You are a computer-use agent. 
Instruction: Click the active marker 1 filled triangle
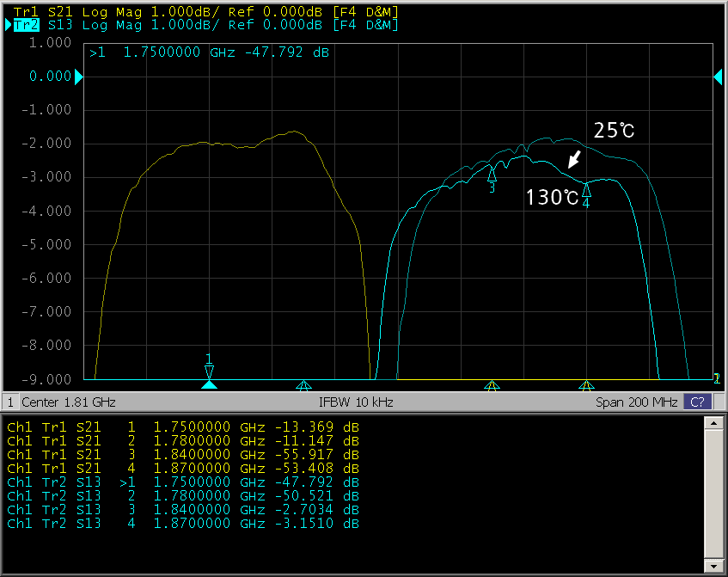tap(210, 384)
